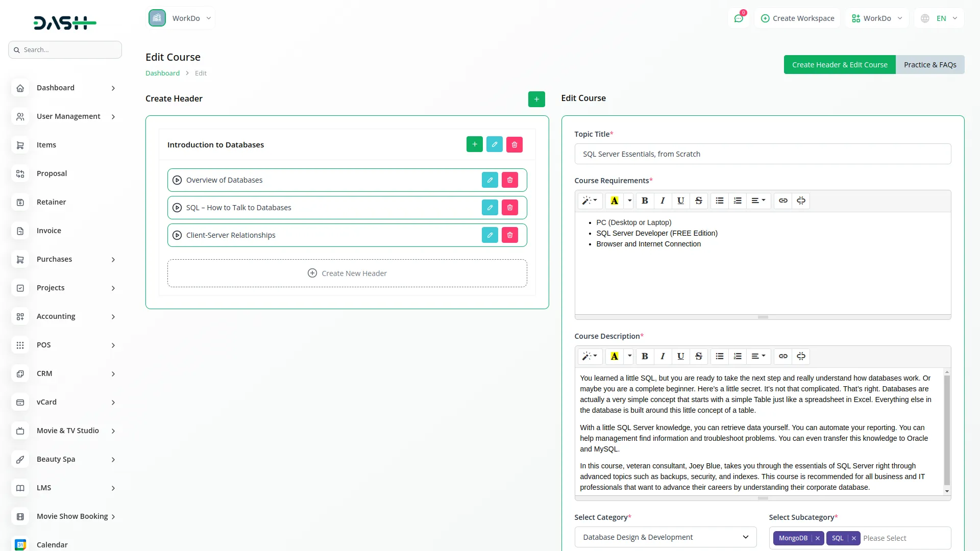Screen dimensions: 980x551
Task: Add unordered list in Course Requirements editor
Action: tap(719, 201)
